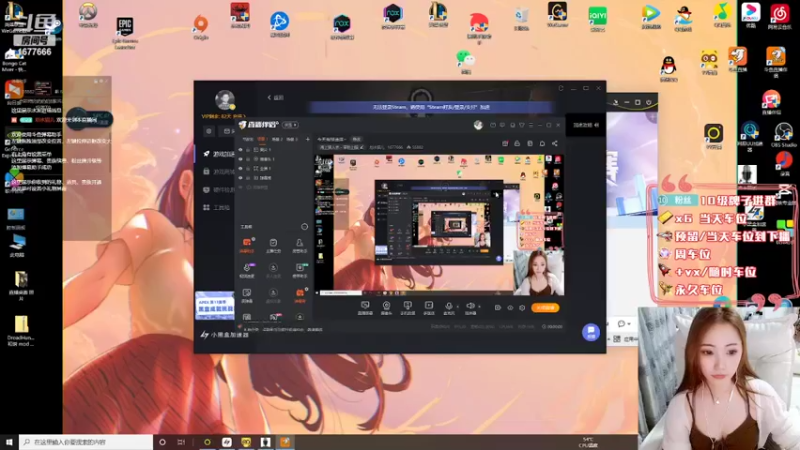This screenshot has width=800, height=450.
Task: Open the speaker volume control below preview
Action: [x=470, y=308]
